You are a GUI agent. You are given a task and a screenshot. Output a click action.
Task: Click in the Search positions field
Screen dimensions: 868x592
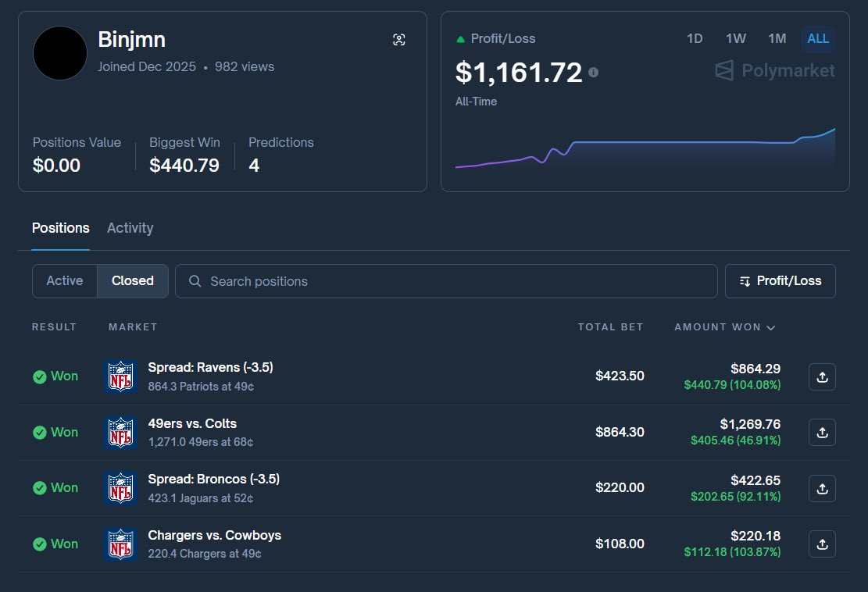click(x=446, y=281)
